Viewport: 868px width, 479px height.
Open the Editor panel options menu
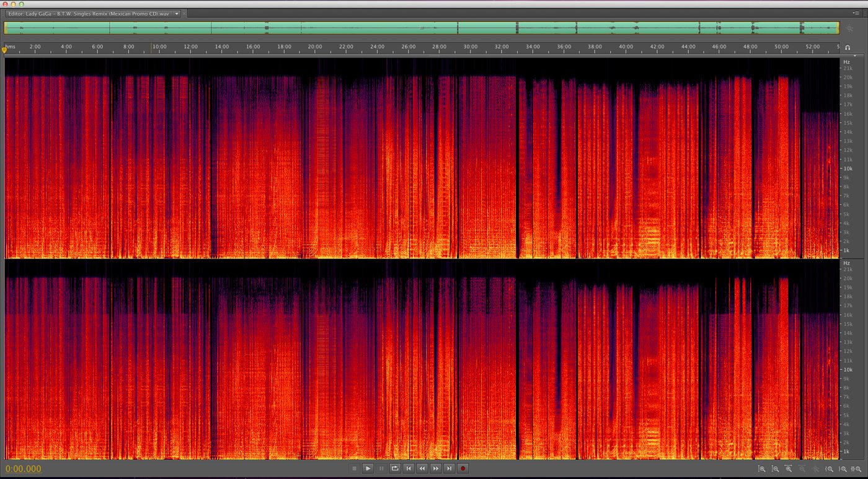856,12
